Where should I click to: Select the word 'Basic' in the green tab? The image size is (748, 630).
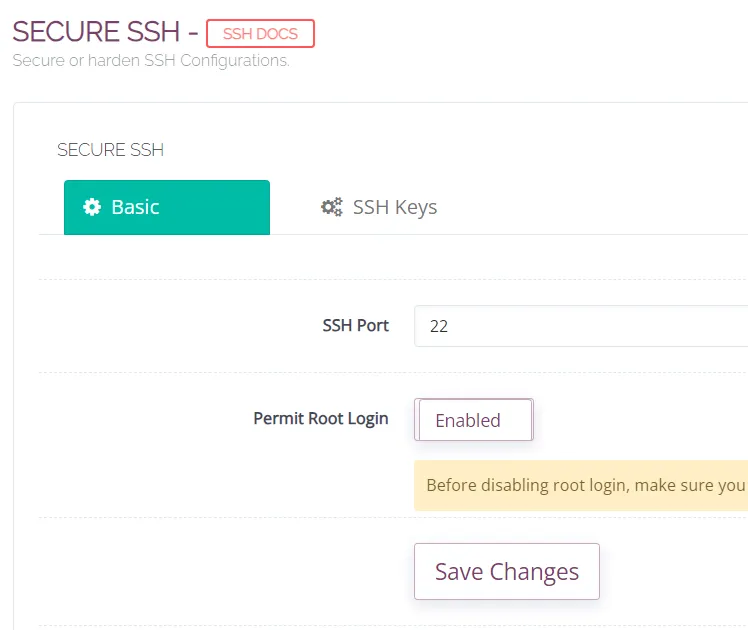coord(135,207)
